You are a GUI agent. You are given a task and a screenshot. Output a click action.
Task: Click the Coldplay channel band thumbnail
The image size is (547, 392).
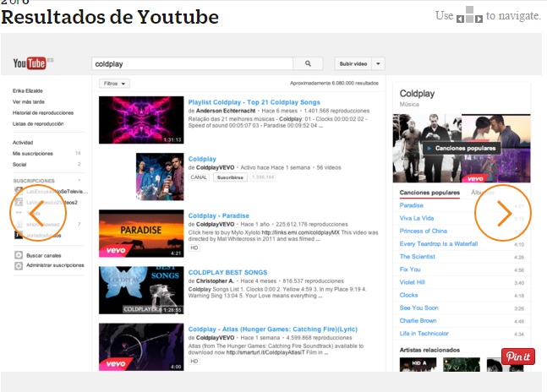click(160, 177)
